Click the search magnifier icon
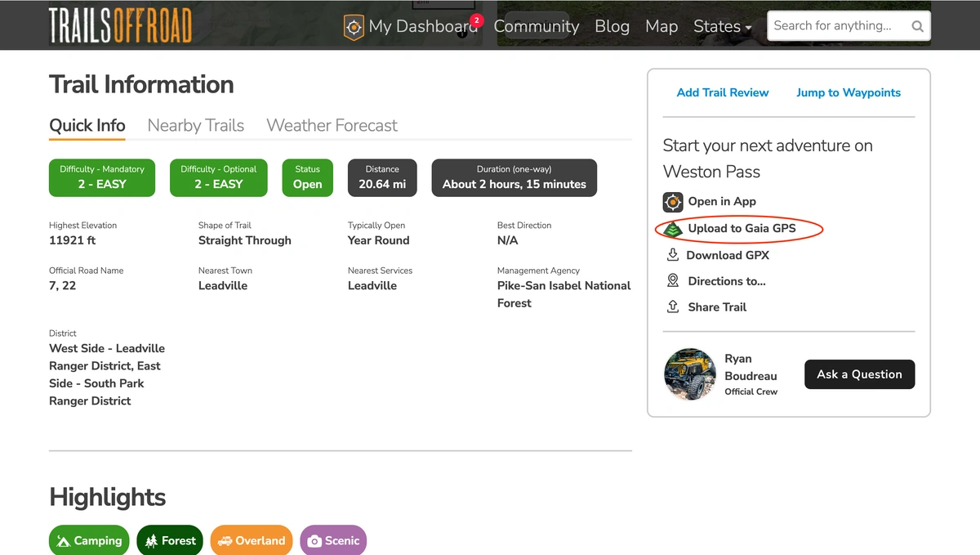The image size is (980, 555). tap(918, 26)
